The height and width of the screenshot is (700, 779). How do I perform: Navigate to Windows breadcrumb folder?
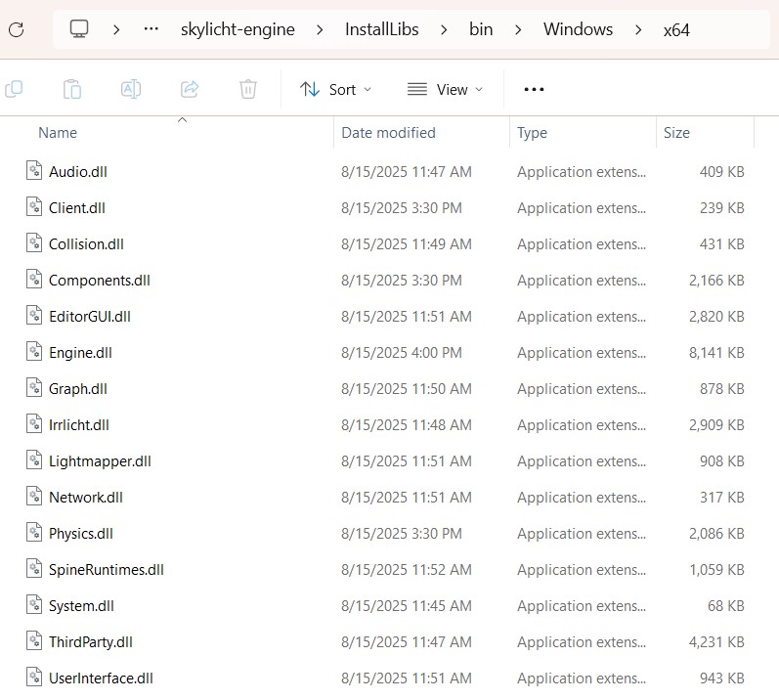click(x=578, y=29)
